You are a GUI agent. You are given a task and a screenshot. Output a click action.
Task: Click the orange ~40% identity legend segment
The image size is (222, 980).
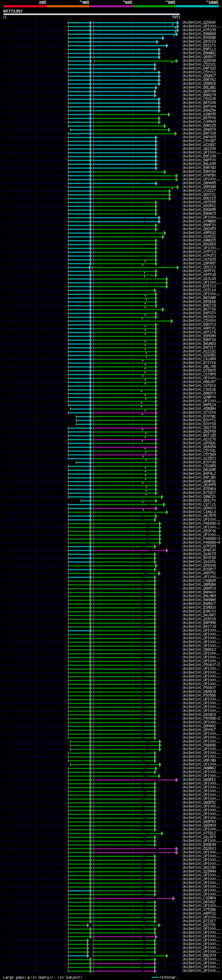pyautogui.click(x=68, y=6)
